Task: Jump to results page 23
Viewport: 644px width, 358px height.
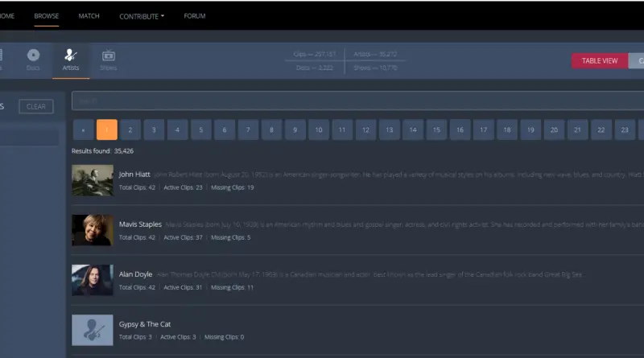Action: click(625, 130)
